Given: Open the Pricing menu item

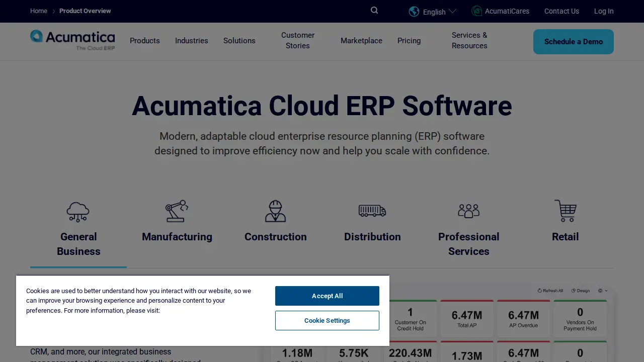Looking at the screenshot, I should [409, 41].
